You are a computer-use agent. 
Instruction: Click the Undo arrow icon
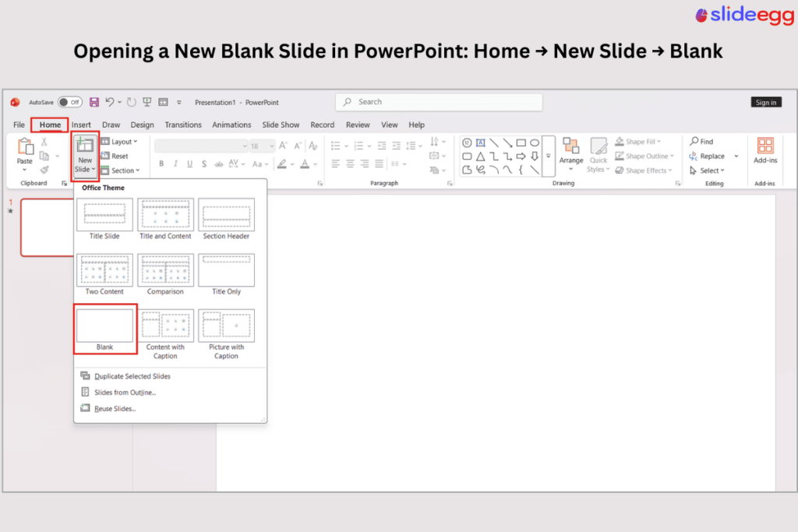click(x=109, y=102)
